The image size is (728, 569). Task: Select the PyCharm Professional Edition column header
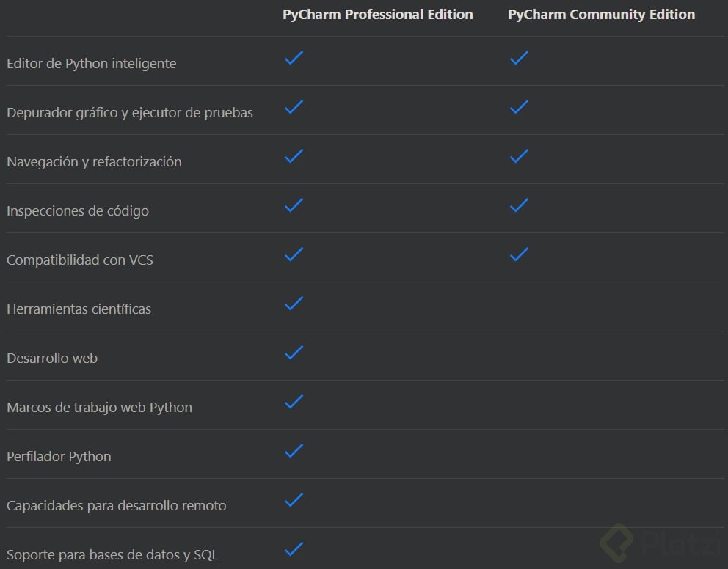(x=377, y=14)
